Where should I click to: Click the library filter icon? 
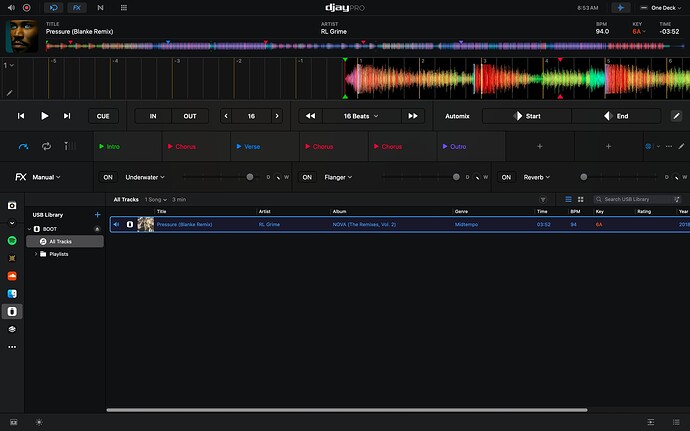(543, 199)
